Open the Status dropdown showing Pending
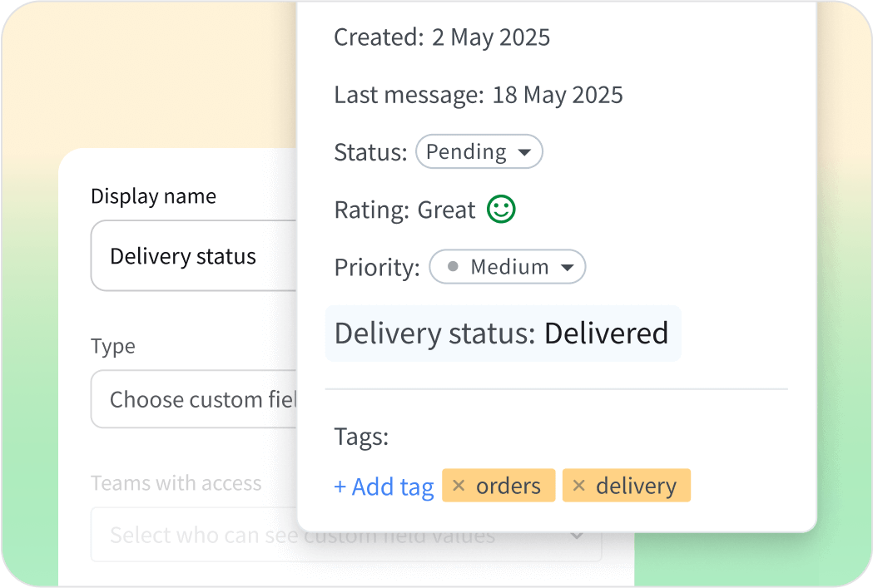The image size is (873, 588). pyautogui.click(x=479, y=151)
